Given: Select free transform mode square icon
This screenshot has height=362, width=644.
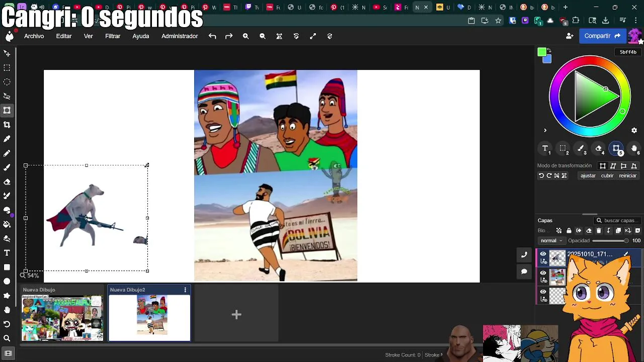Looking at the screenshot, I should [603, 166].
